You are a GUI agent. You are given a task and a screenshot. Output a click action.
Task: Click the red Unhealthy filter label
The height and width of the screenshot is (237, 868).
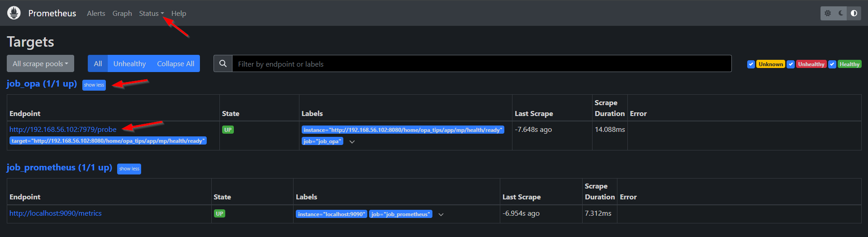click(811, 64)
